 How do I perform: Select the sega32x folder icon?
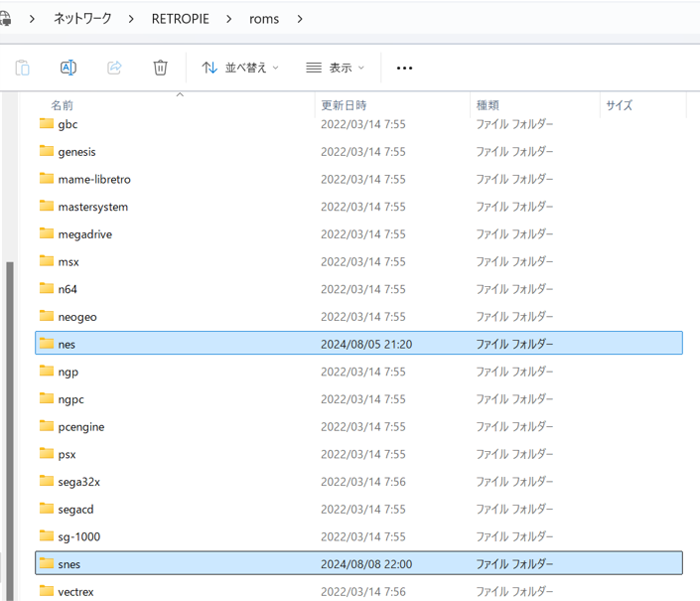(x=47, y=481)
